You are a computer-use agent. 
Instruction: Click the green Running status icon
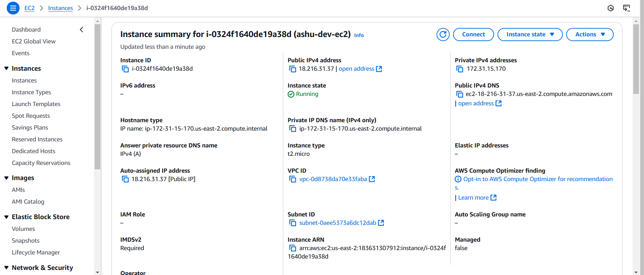(291, 94)
